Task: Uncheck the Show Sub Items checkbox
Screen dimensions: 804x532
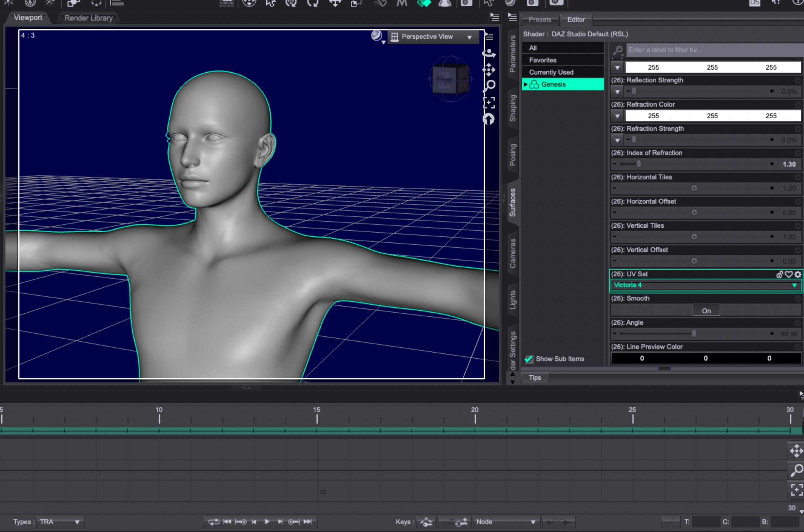Action: (529, 359)
